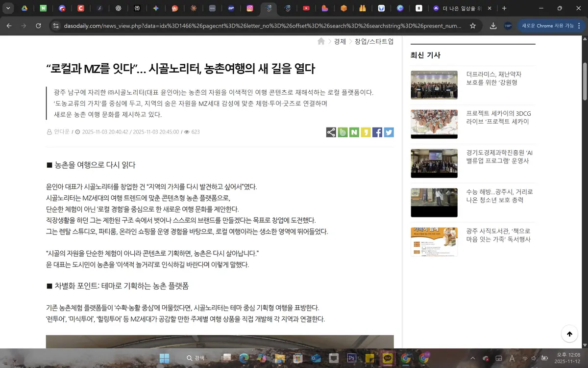Image resolution: width=588 pixels, height=368 pixels.
Task: Share the article on Facebook
Action: [377, 132]
